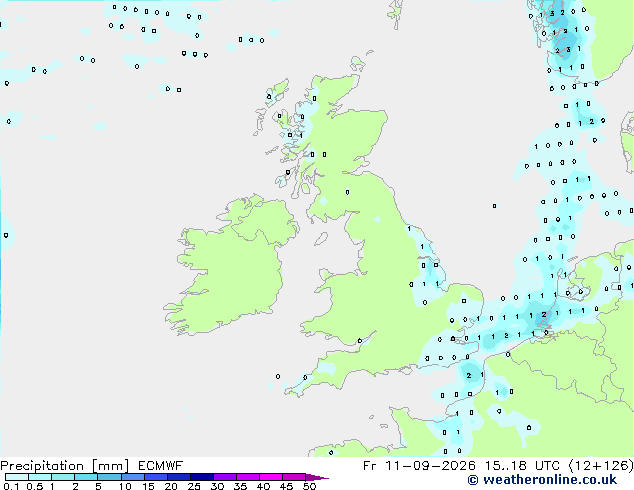Select the 30–35 mm purple legend swatch
The height and width of the screenshot is (490, 634).
pos(225,477)
